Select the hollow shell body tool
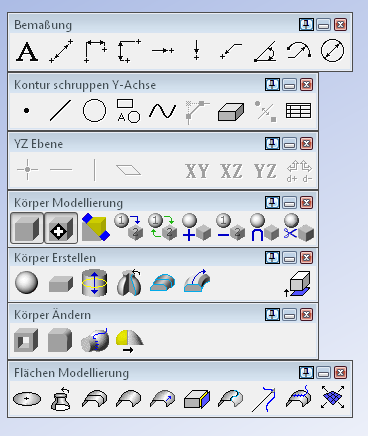Viewport: 368px width, 436px height. (26, 340)
